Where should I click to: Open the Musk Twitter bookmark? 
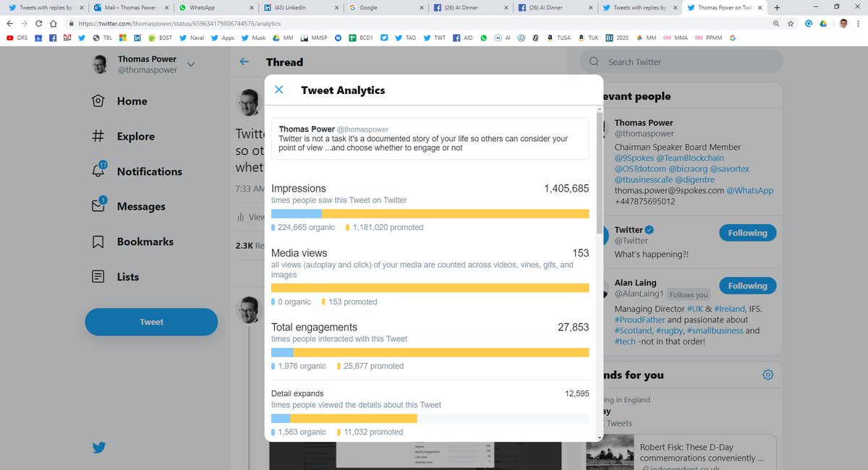pyautogui.click(x=255, y=37)
